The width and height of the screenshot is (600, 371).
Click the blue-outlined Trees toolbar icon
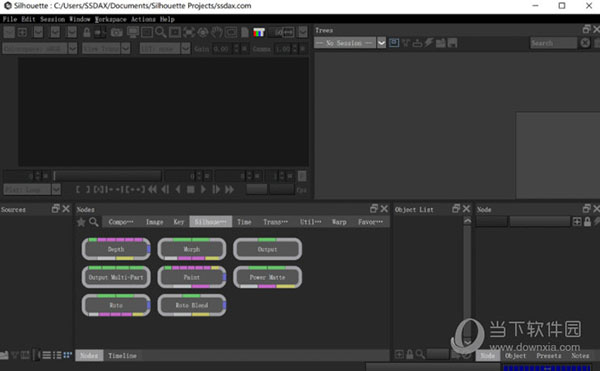click(x=394, y=43)
